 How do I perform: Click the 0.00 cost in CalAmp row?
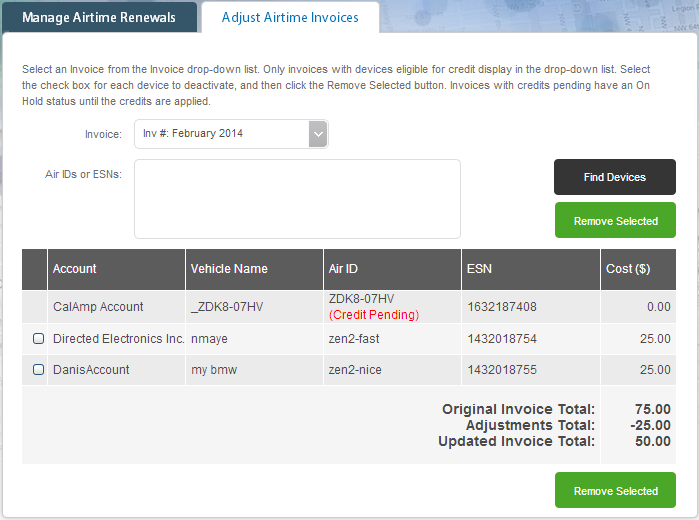[x=658, y=307]
